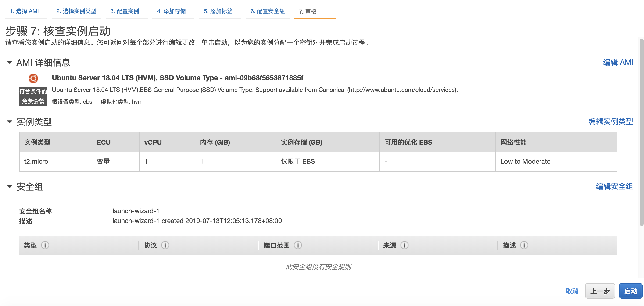Click info icon next to 端口范围

pyautogui.click(x=298, y=245)
